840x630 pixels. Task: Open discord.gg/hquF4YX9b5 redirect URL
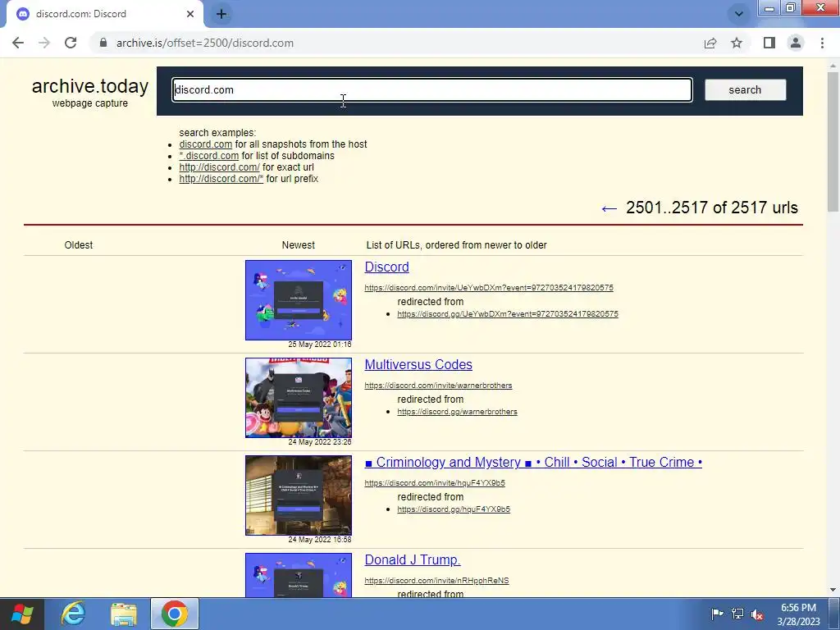coord(453,509)
